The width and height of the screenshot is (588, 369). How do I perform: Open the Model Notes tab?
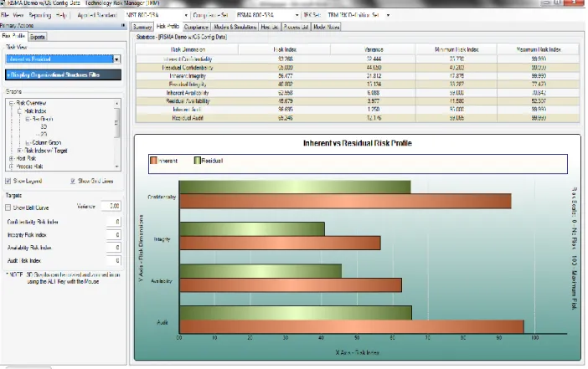click(x=327, y=27)
